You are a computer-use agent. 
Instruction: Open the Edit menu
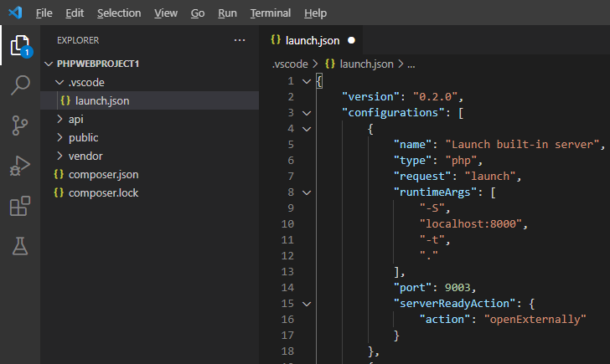pos(75,13)
